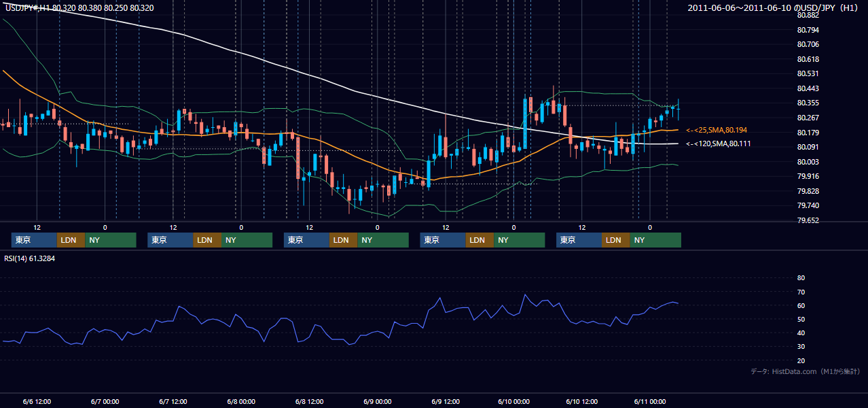Click the 80.443 price axis label
This screenshot has width=868, height=408.
[807, 88]
